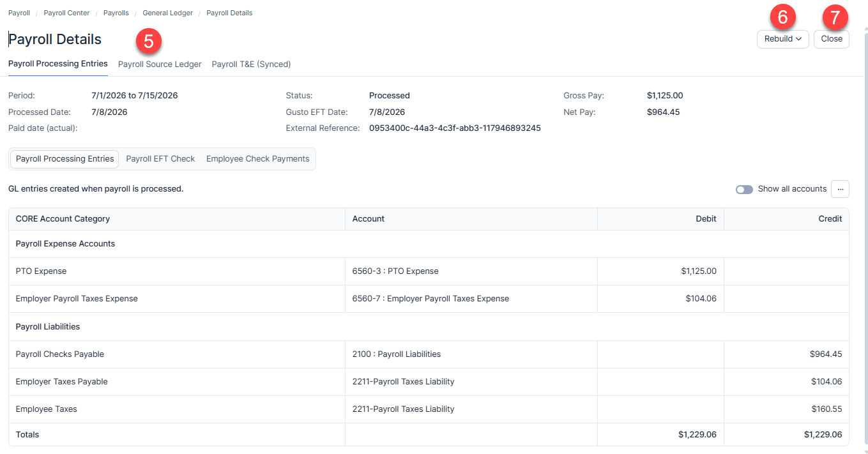Select the top Payroll Processing Entries tab
This screenshot has height=454, width=868.
58,64
